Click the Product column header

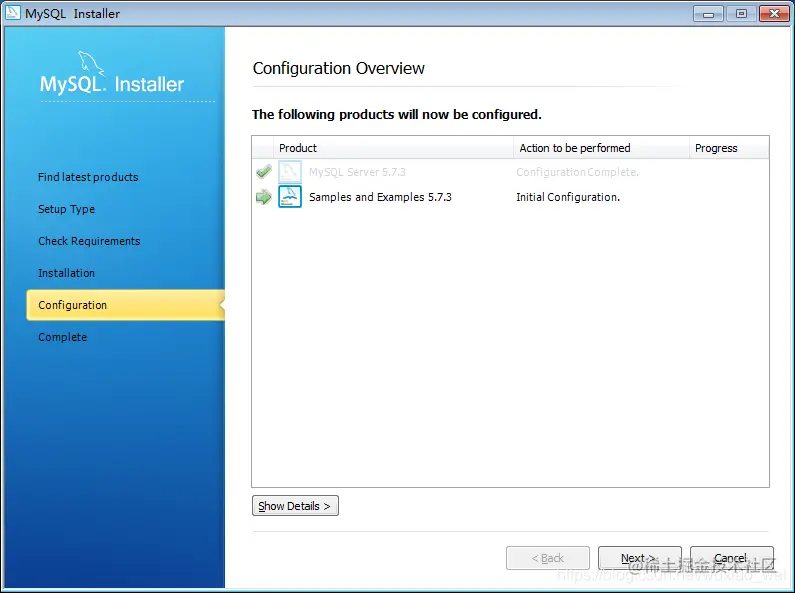click(x=393, y=147)
